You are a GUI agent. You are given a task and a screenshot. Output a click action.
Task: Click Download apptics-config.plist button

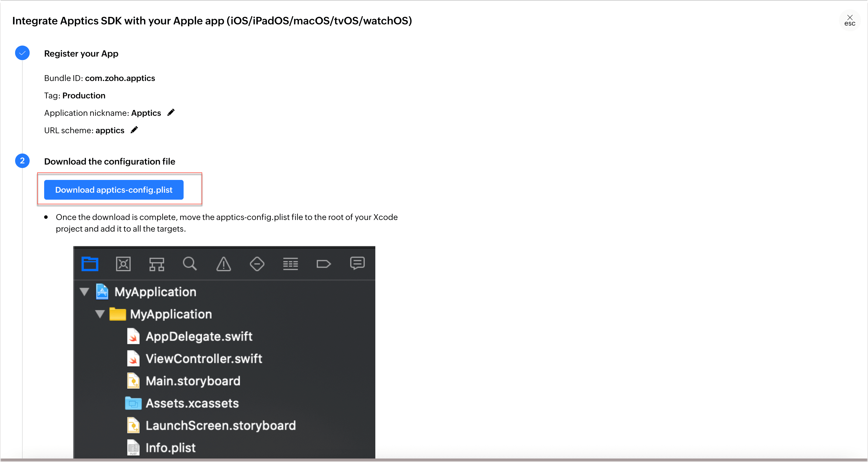[114, 190]
